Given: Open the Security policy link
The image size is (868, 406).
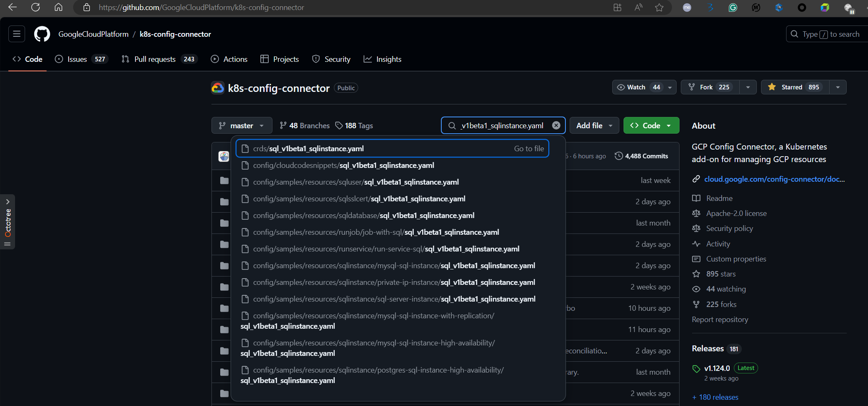Looking at the screenshot, I should [x=723, y=228].
